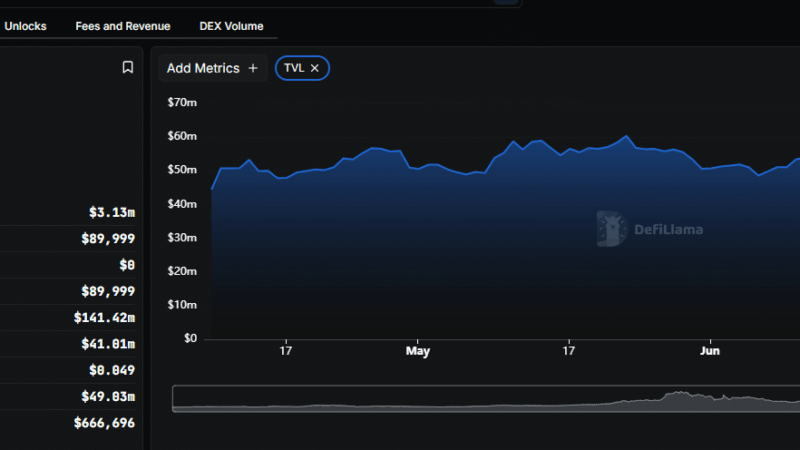Click the $70m y-axis label
This screenshot has width=800, height=450.
point(182,103)
